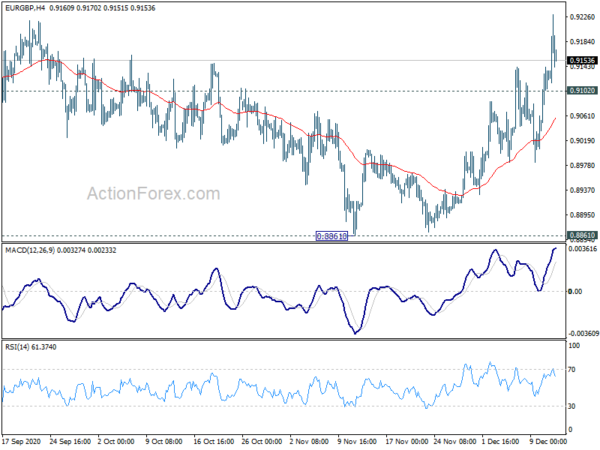Click the 2 Oct 00:00 time label
This screenshot has width=600, height=450.
tap(116, 441)
